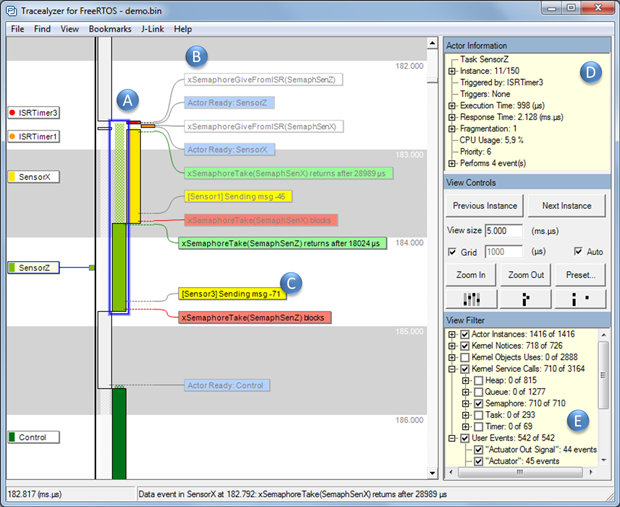Click the xSemaphoreTake(SemaphSenZ) blocks label
This screenshot has height=507, width=620.
click(255, 318)
